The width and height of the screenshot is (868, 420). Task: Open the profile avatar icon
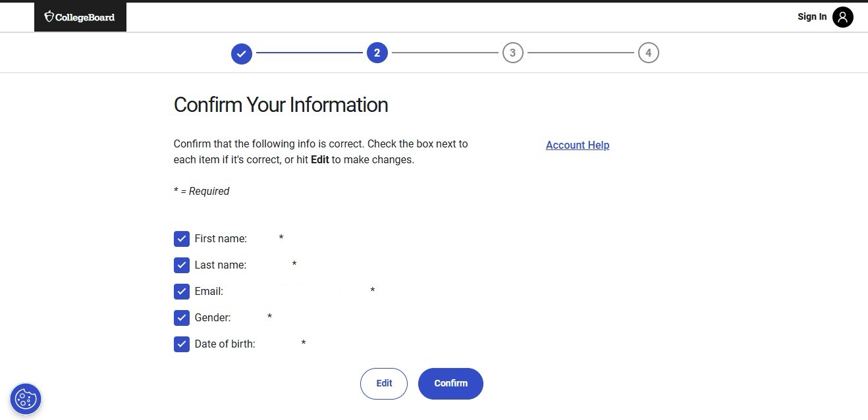(842, 17)
